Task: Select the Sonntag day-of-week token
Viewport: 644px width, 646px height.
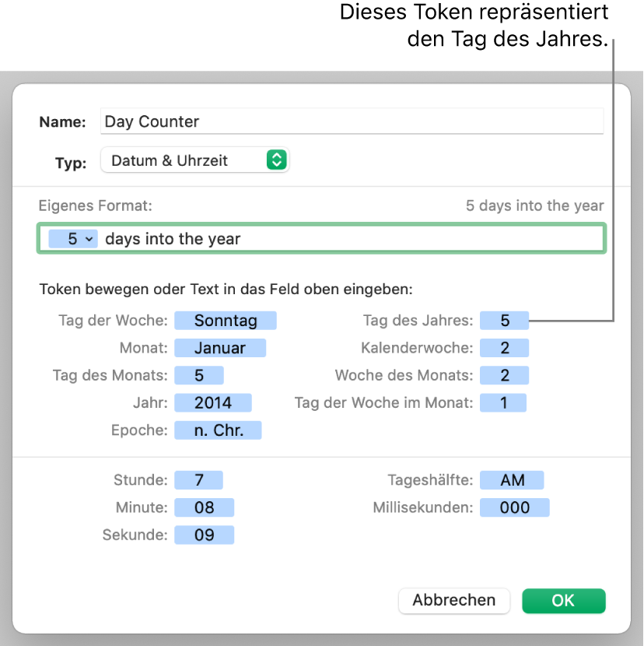Action: click(225, 320)
